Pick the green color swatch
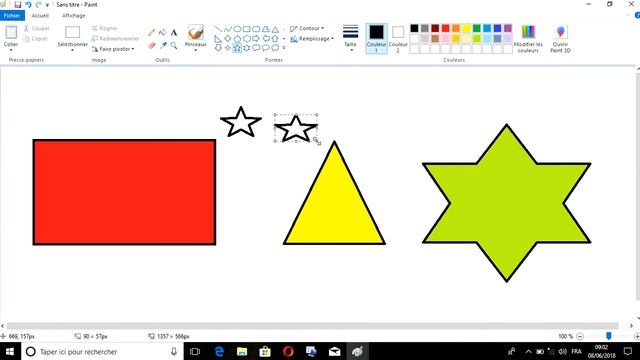This screenshot has width=640, height=360. 477,28
